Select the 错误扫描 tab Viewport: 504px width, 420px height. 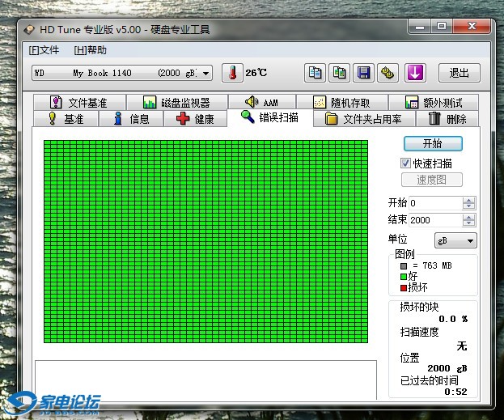[270, 117]
